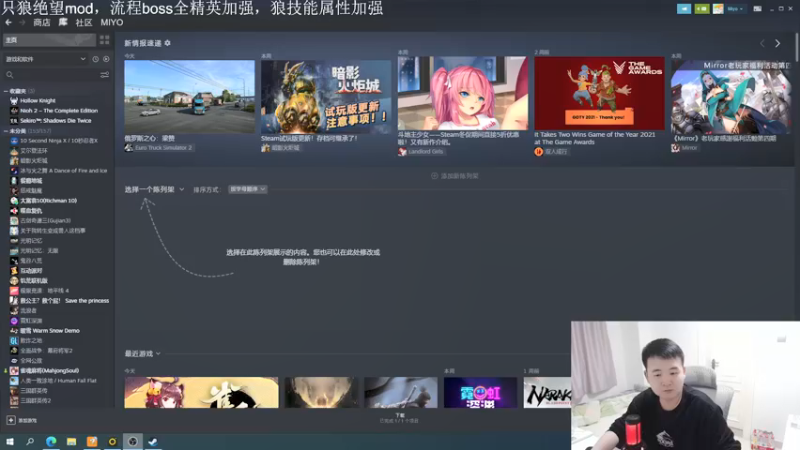The width and height of the screenshot is (800, 450).
Task: Open the 库 Library tab
Action: pos(63,22)
